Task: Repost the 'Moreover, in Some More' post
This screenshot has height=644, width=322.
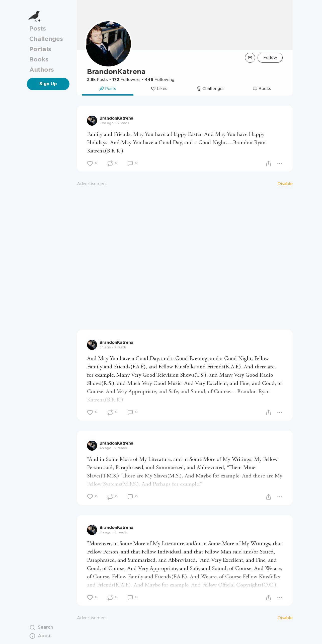Action: pos(110,598)
